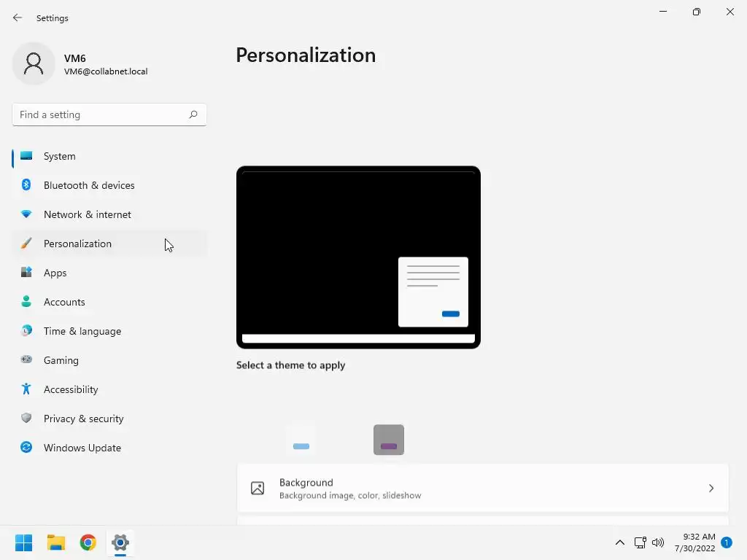Open Accounts settings

pyautogui.click(x=109, y=302)
